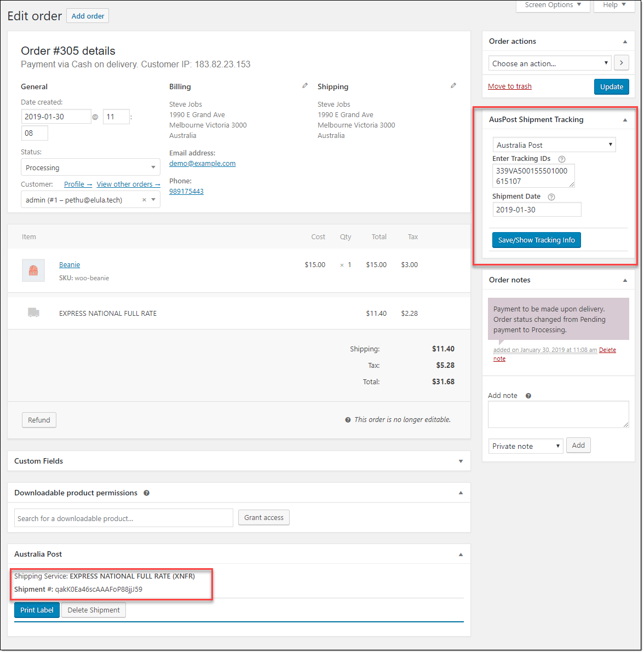Apply chosen order action arrow button
The width and height of the screenshot is (644, 653).
(x=621, y=63)
